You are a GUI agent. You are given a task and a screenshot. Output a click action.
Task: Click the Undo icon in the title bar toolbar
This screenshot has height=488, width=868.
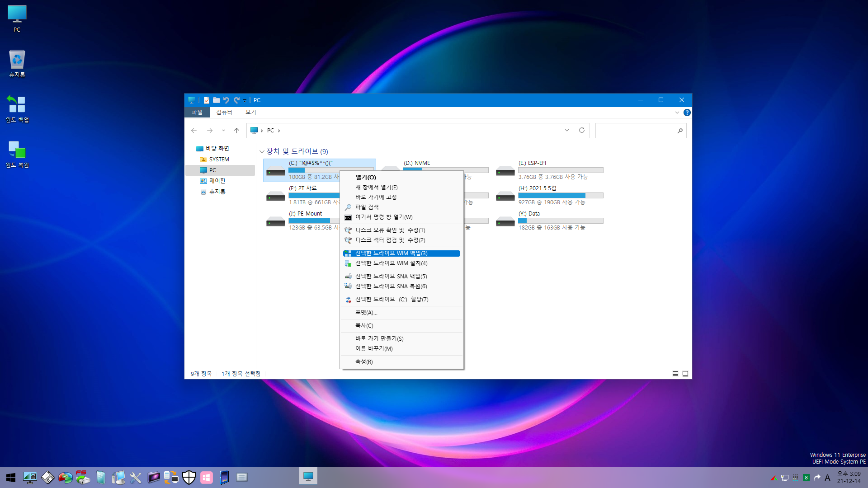coord(226,100)
